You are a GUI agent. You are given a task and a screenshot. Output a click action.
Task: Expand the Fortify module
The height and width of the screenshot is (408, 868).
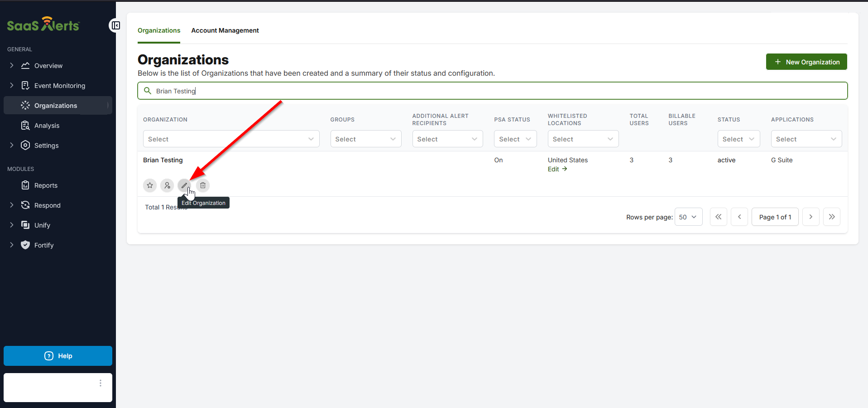coord(12,245)
